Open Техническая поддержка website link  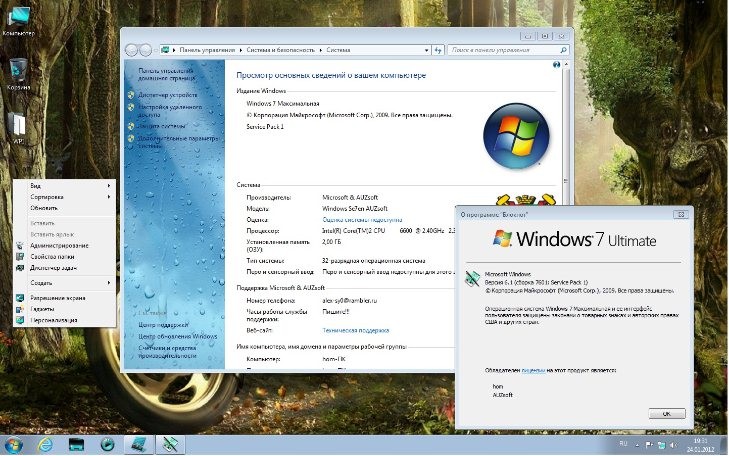[356, 330]
